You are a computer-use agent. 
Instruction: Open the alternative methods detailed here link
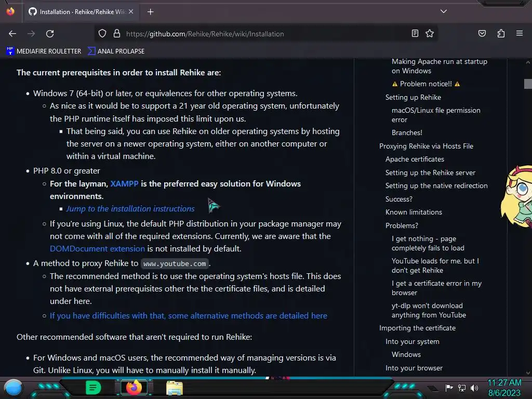tap(189, 316)
